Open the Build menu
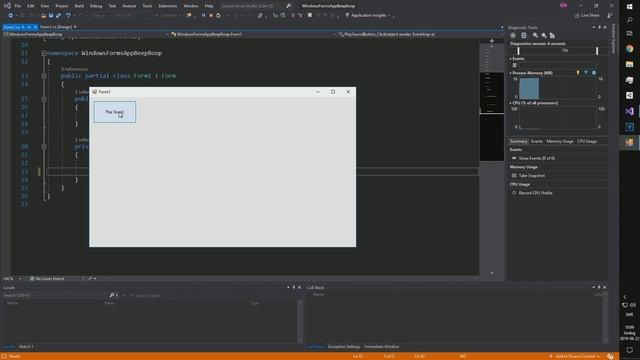Viewport: 640px width, 360px height. 79,6
